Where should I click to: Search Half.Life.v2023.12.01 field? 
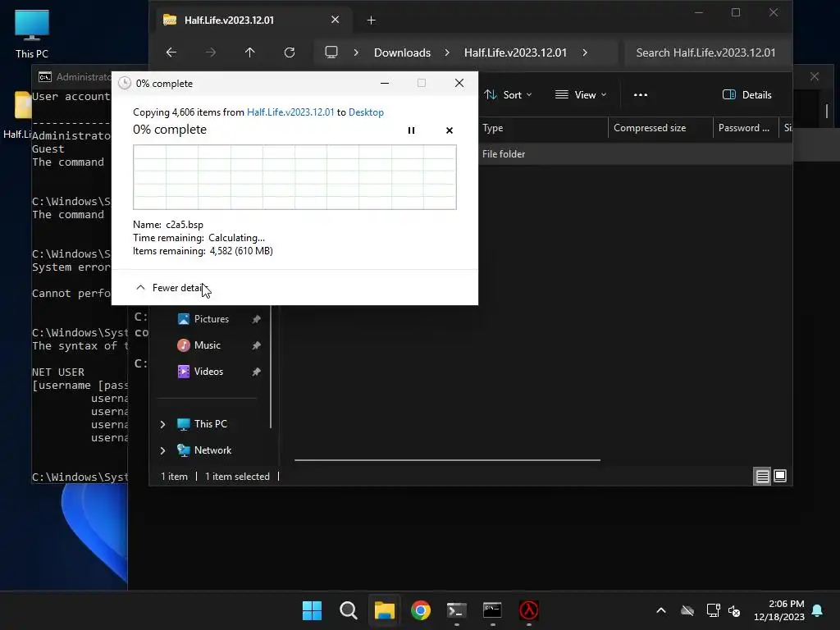point(707,52)
